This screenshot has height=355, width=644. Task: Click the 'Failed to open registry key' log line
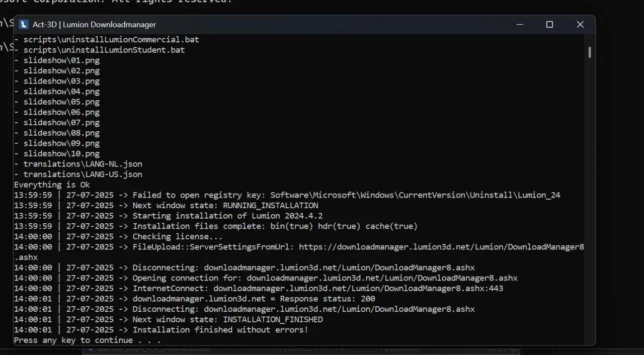click(x=287, y=195)
